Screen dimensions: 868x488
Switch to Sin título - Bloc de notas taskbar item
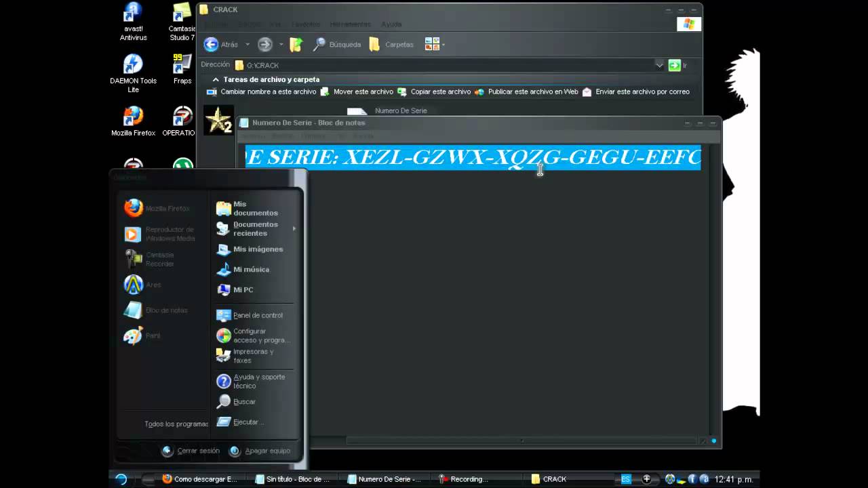point(294,479)
